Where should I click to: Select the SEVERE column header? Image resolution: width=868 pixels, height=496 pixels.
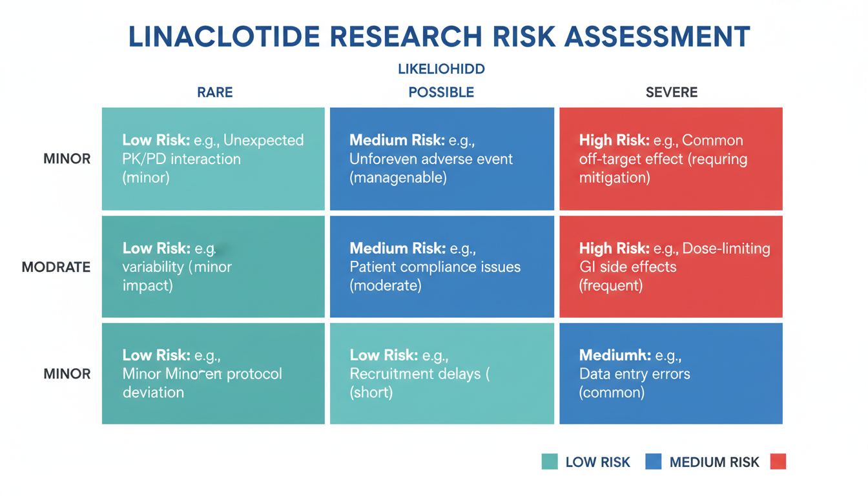click(x=672, y=92)
